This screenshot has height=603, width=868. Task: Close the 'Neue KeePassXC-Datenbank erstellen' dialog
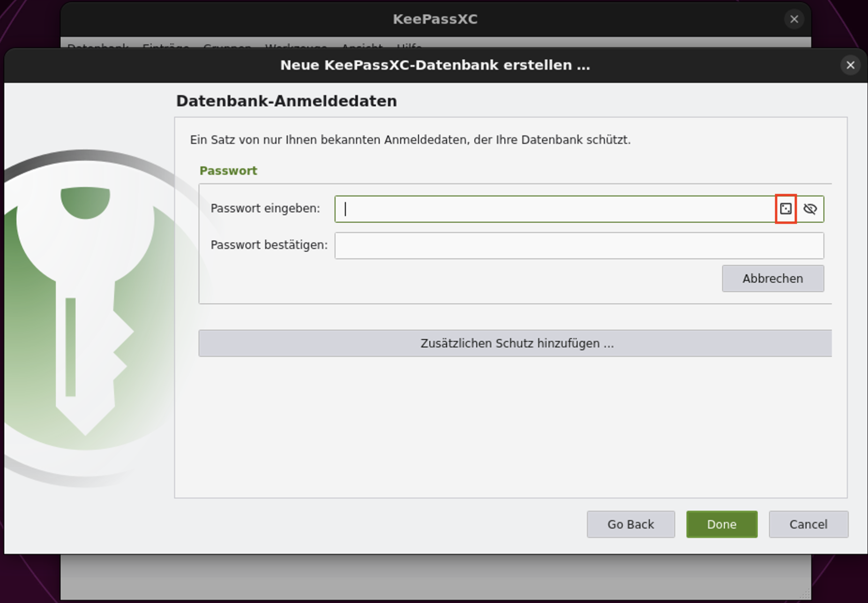[x=851, y=65]
